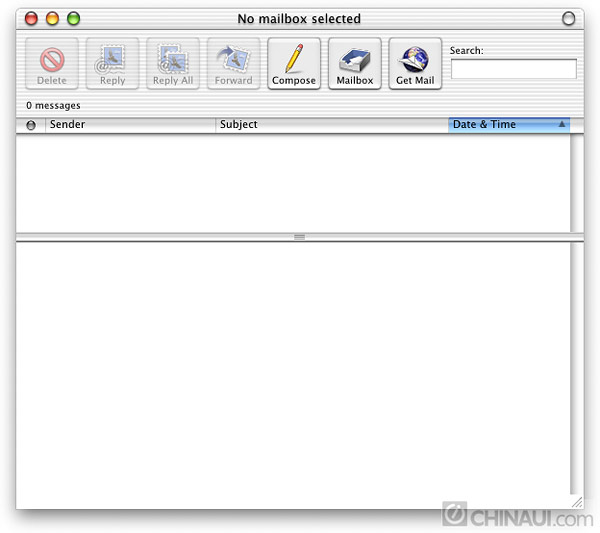Click the Delete toolbar icon
The image size is (600, 533).
pos(52,64)
